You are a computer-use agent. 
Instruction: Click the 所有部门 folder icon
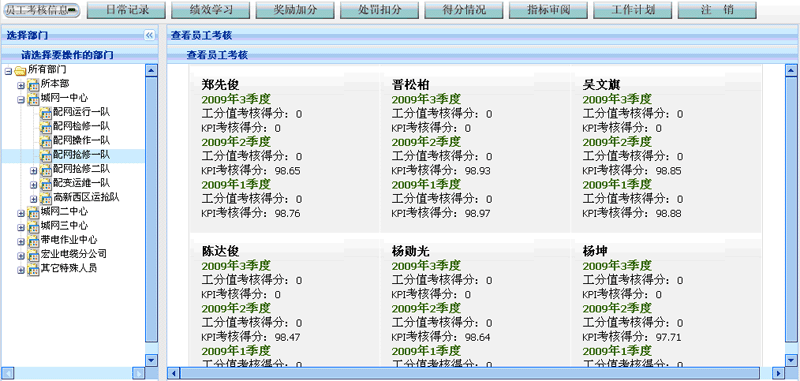coord(21,70)
